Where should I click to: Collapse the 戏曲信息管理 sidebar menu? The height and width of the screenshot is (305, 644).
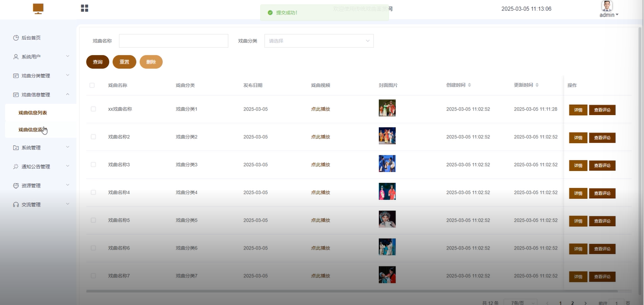pos(68,95)
